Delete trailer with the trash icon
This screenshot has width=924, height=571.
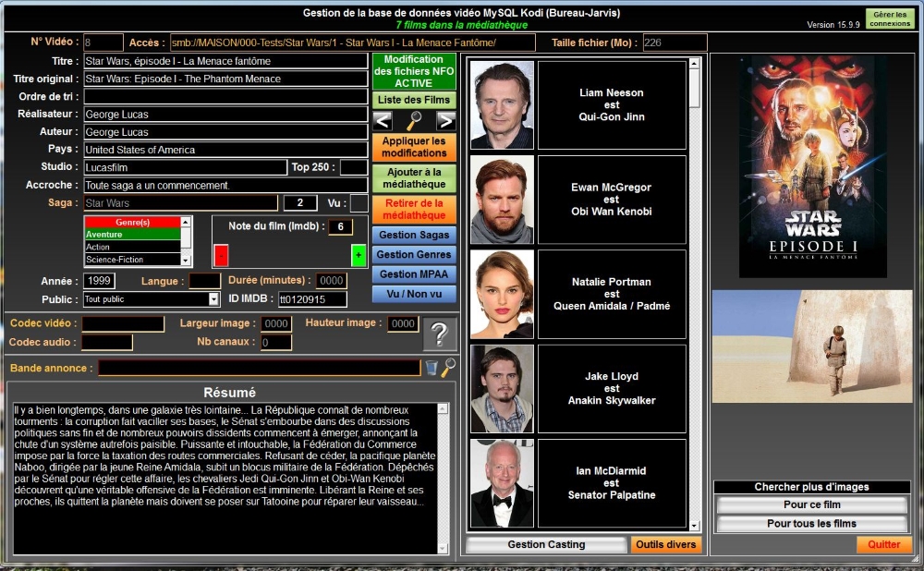coord(432,368)
